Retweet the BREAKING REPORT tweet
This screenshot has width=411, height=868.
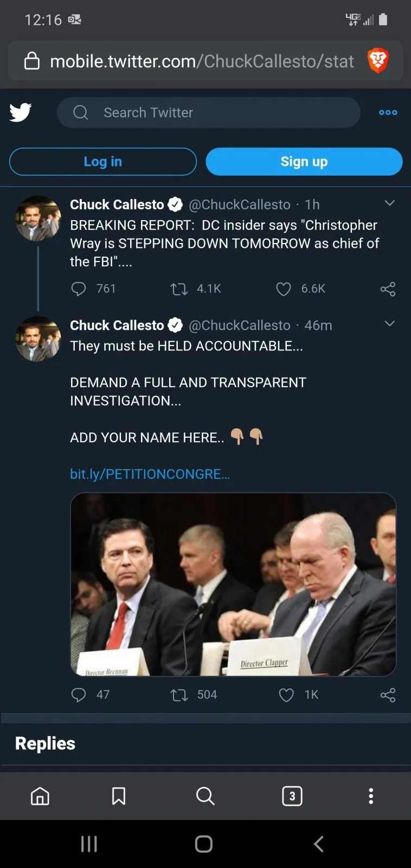point(179,289)
